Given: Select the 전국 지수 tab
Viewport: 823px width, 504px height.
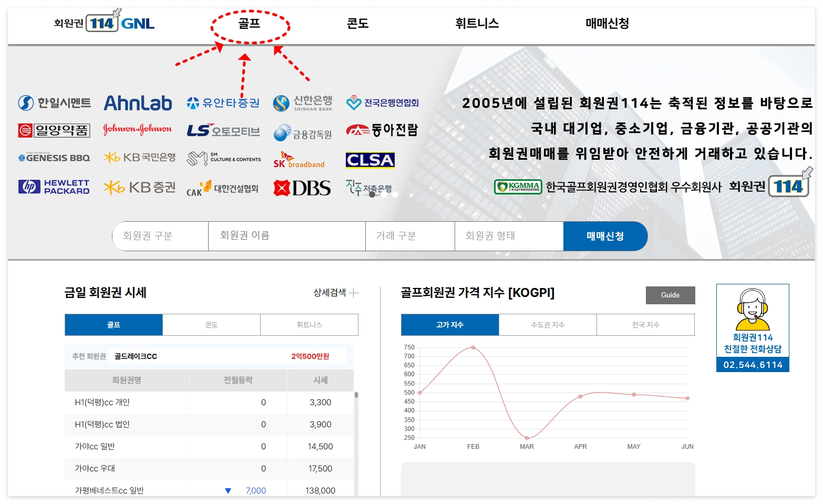Looking at the screenshot, I should [x=646, y=325].
